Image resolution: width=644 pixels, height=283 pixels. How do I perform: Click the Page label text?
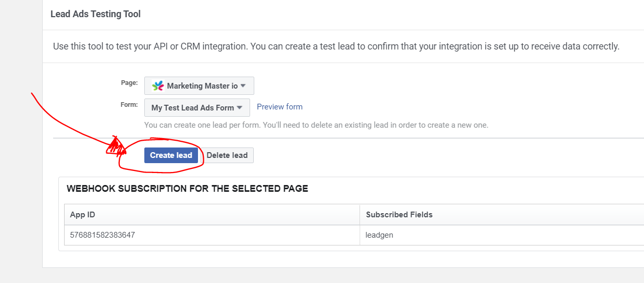pyautogui.click(x=129, y=82)
